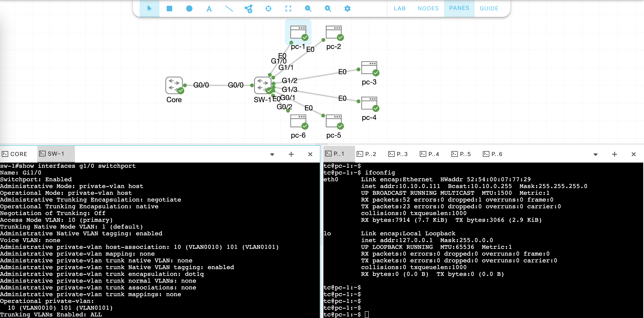Expand the right console pane dropdown
The image size is (644, 318).
[596, 154]
